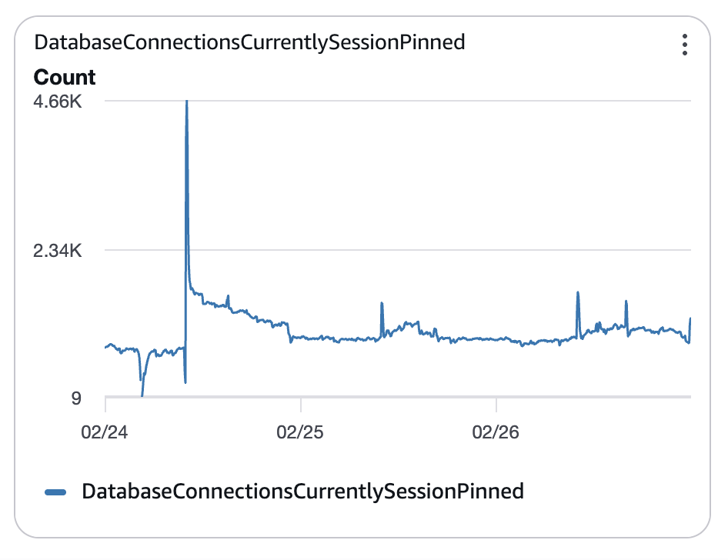Select the 02/25 date label
Image resolution: width=728 pixels, height=560 pixels.
click(x=300, y=432)
